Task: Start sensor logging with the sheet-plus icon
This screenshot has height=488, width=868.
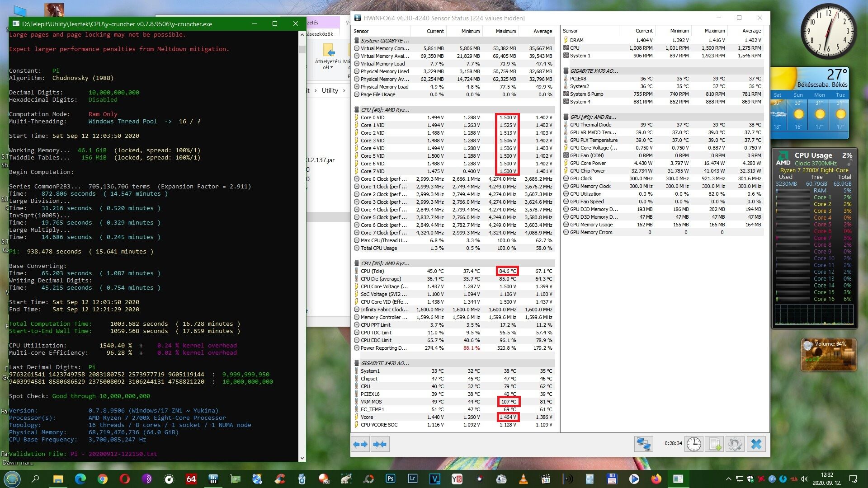Action: pyautogui.click(x=714, y=444)
